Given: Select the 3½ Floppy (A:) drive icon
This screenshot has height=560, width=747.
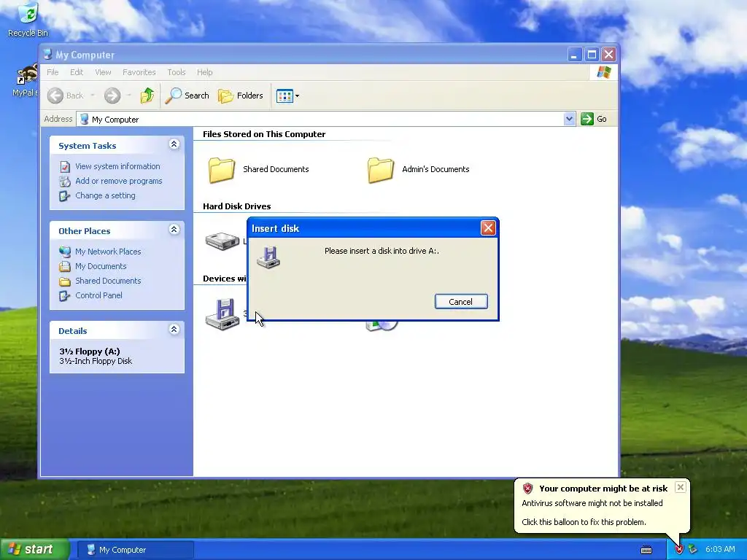Looking at the screenshot, I should 222,315.
